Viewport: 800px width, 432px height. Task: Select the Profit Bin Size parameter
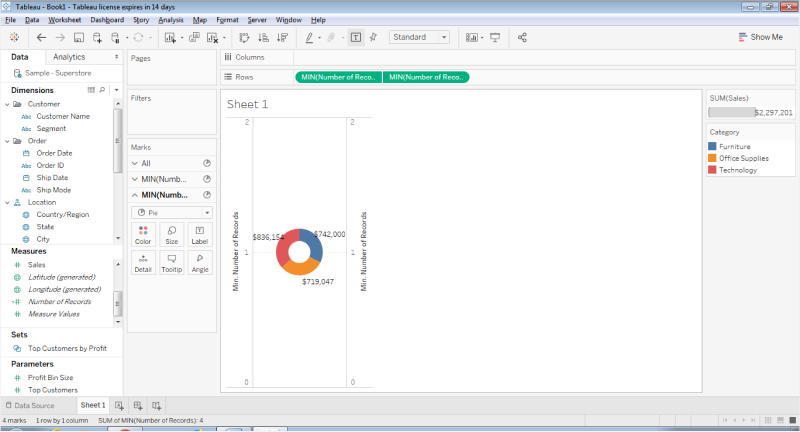click(51, 377)
